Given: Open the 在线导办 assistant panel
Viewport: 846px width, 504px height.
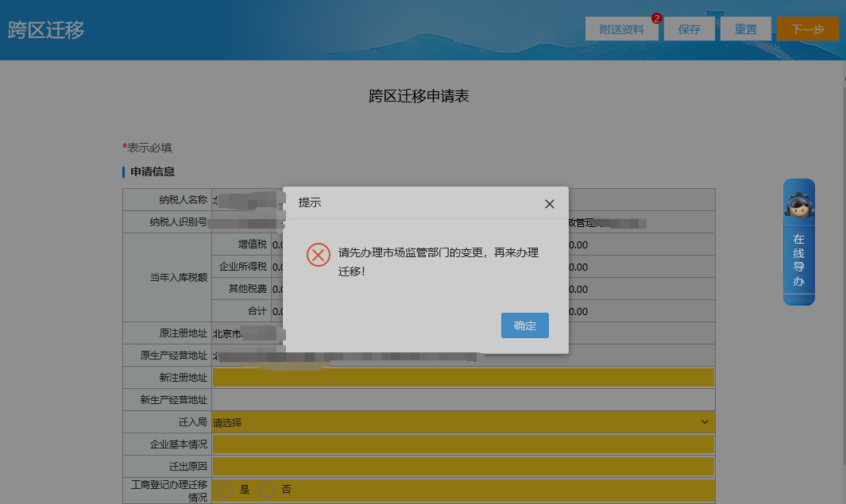Looking at the screenshot, I should tap(798, 241).
